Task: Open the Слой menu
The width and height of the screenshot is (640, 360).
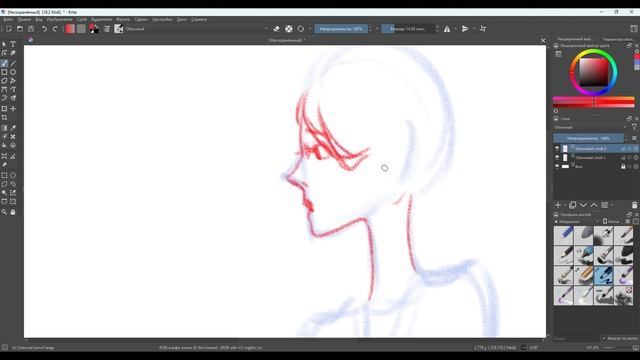Action: pos(82,19)
